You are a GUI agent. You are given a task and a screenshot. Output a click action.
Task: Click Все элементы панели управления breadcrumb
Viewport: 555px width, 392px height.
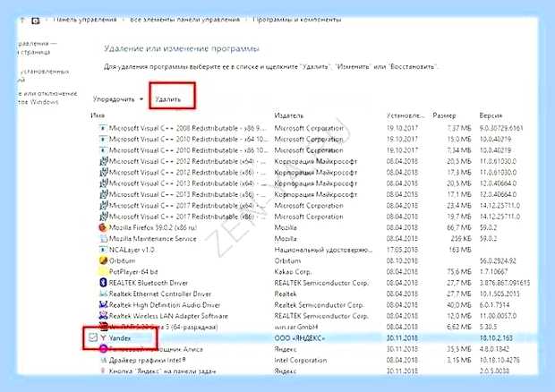184,20
